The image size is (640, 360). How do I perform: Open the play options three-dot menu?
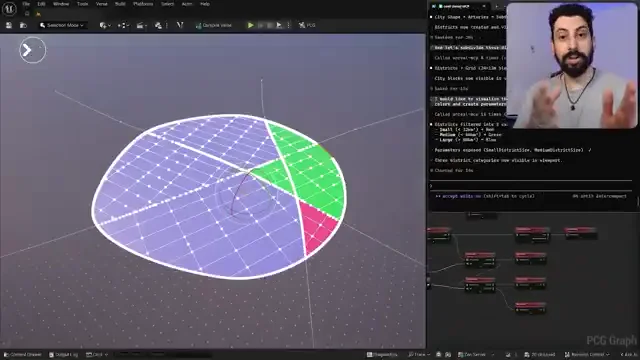click(289, 25)
